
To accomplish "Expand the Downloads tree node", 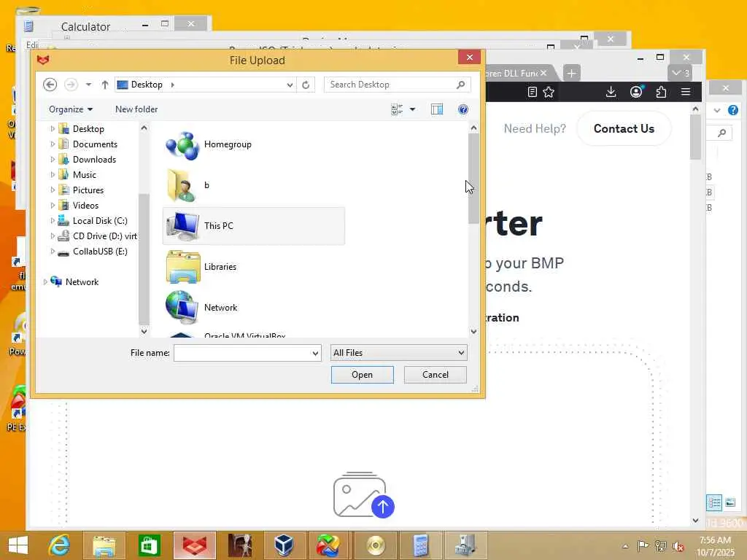I will click(53, 160).
